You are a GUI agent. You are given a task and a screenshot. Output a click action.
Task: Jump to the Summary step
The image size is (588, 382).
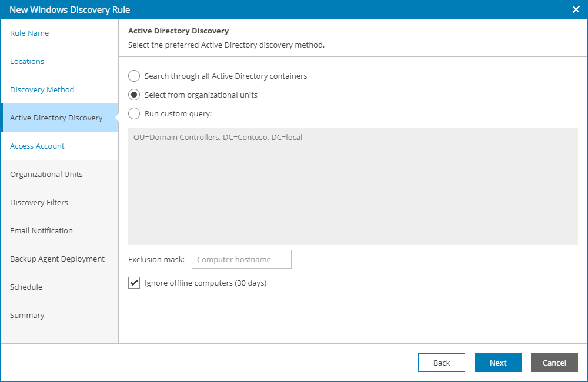click(27, 315)
